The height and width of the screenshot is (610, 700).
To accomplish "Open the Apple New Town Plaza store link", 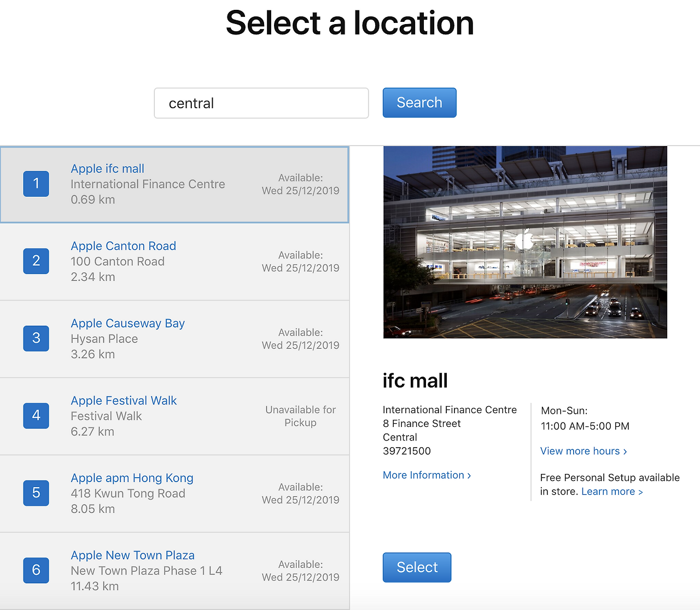I will click(x=133, y=555).
